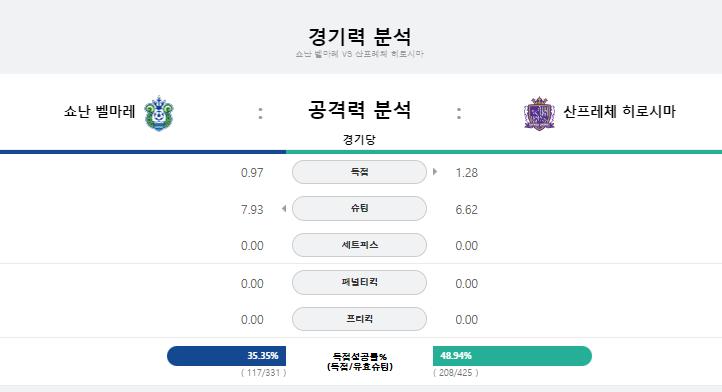Select the 슈팅 stat pill
The width and height of the screenshot is (722, 392).
[359, 208]
